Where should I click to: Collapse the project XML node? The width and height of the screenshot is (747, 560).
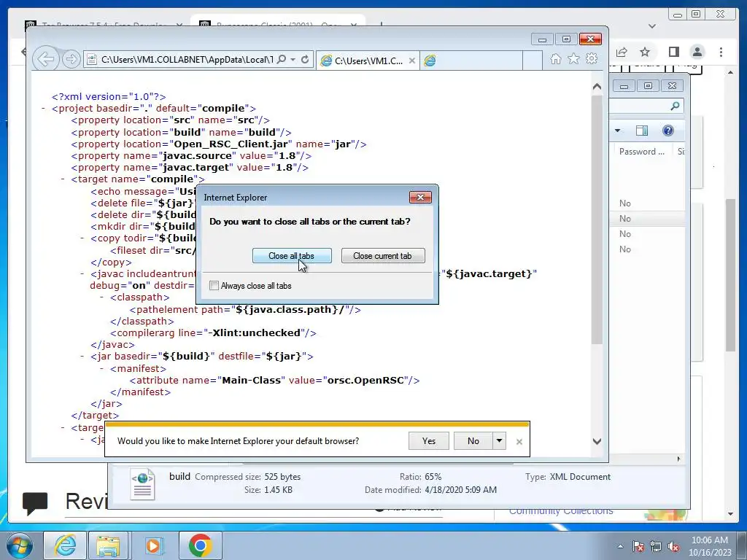(43, 109)
